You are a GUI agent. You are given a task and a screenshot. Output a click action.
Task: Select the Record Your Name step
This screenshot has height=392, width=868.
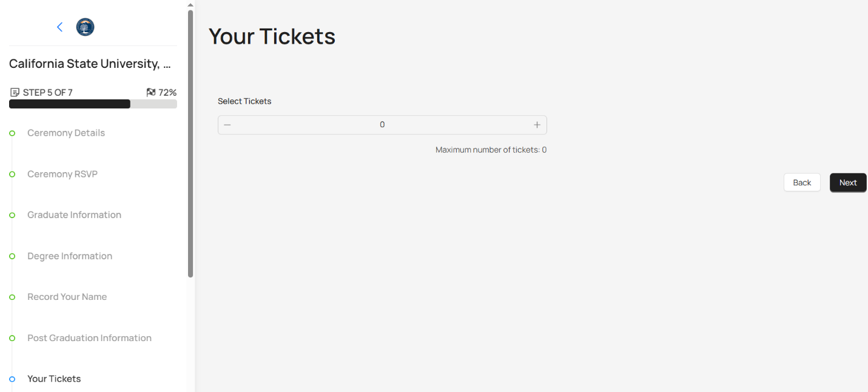67,297
